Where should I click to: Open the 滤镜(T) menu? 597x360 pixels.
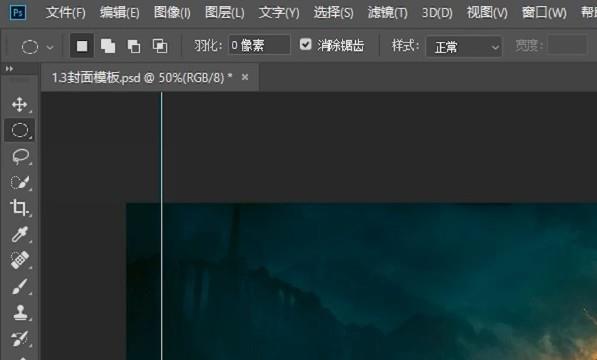click(388, 13)
